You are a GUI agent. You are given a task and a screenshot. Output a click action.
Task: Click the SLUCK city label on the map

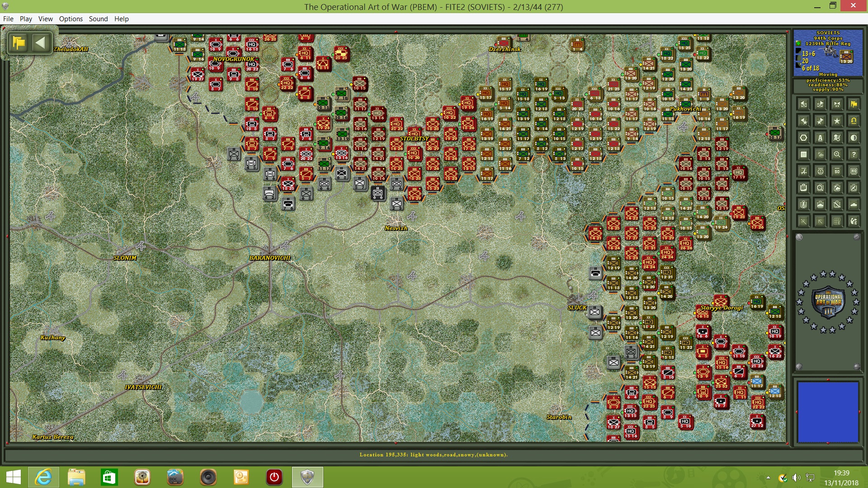pos(577,308)
